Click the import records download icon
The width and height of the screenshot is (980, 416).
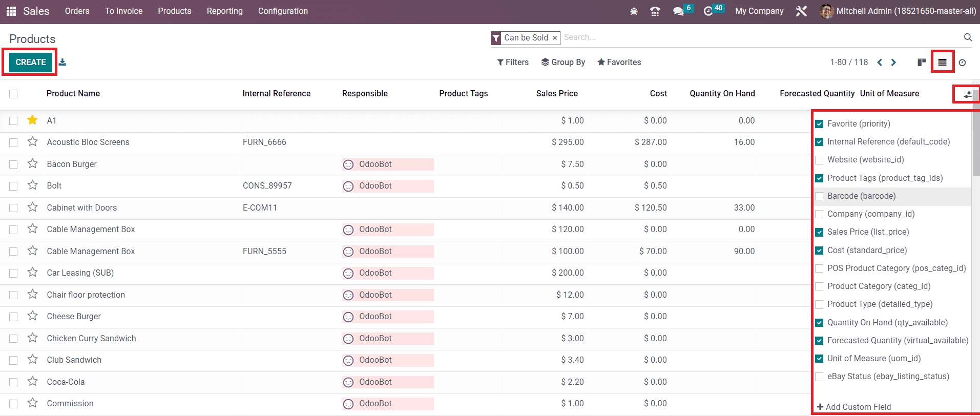tap(62, 62)
